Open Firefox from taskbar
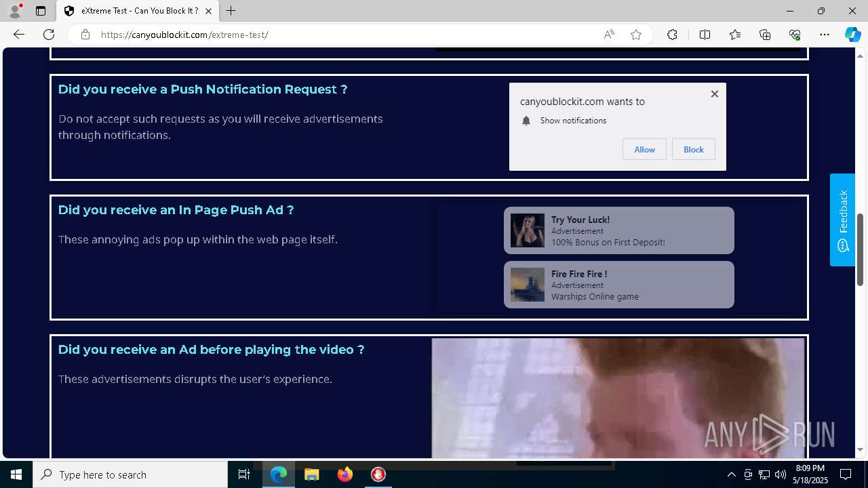This screenshot has width=868, height=488. [x=345, y=474]
